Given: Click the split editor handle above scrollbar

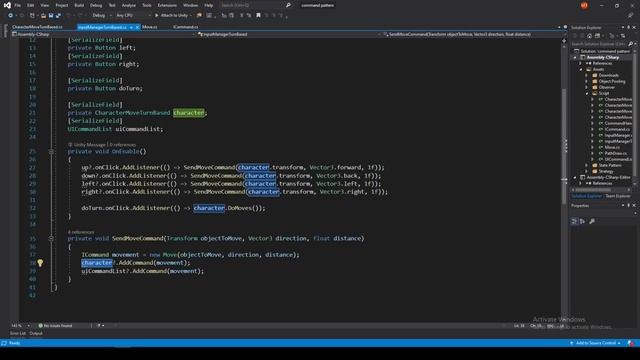Looking at the screenshot, I should (564, 40).
